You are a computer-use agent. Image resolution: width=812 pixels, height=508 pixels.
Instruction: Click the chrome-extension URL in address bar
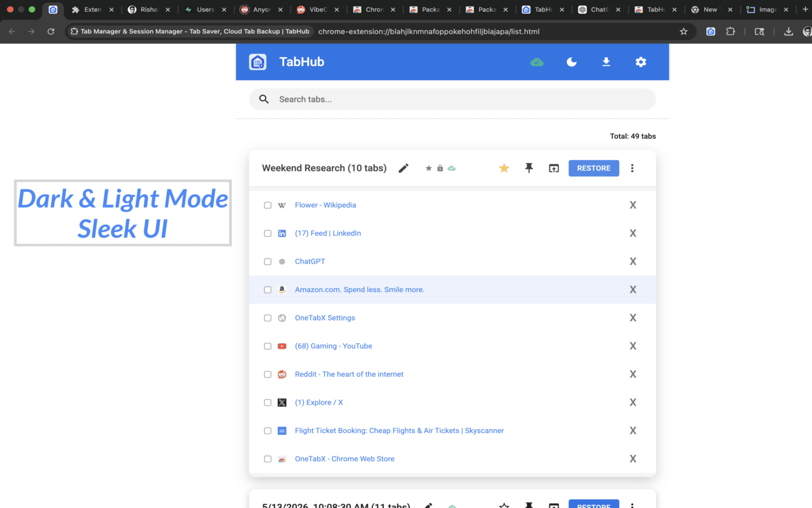pos(429,31)
